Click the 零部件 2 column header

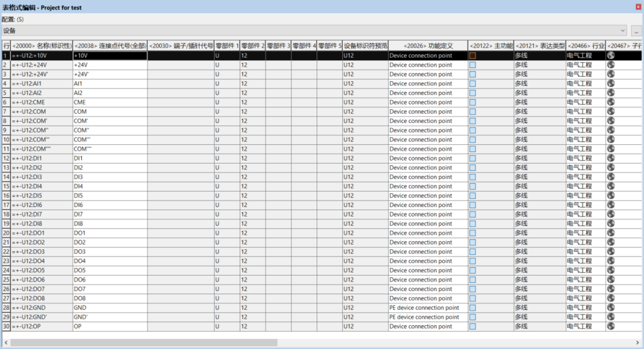(x=253, y=45)
